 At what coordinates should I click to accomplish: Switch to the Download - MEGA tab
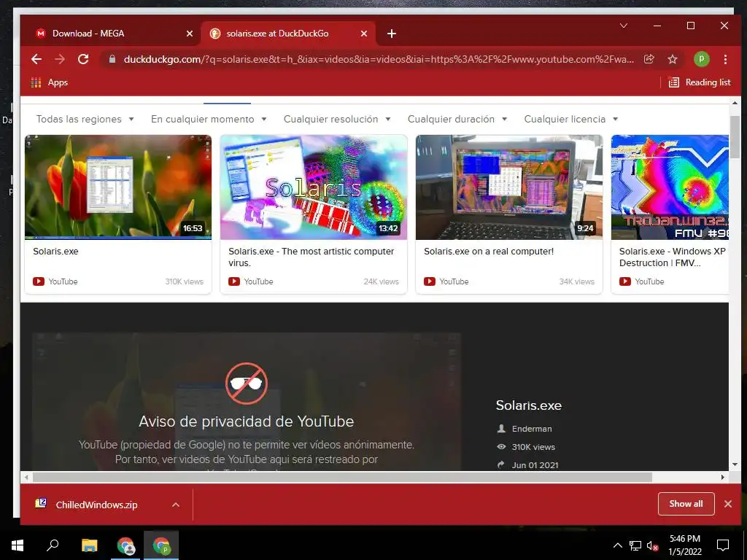click(x=109, y=34)
